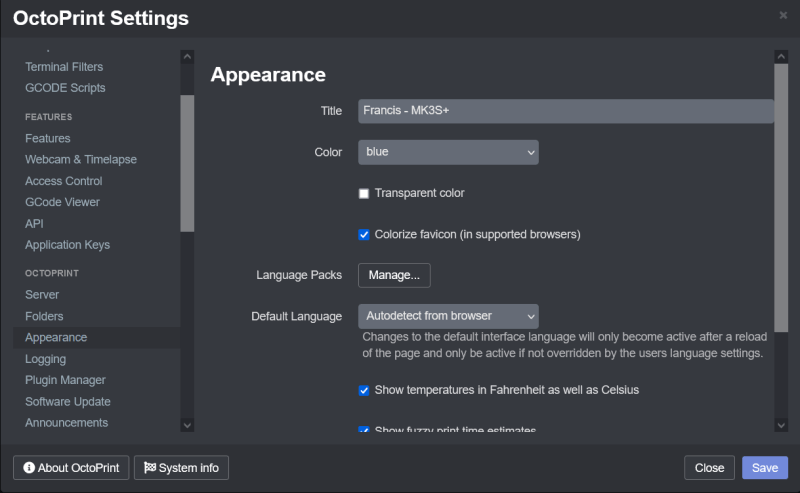The height and width of the screenshot is (493, 800).
Task: Open the API settings section
Action: (34, 224)
